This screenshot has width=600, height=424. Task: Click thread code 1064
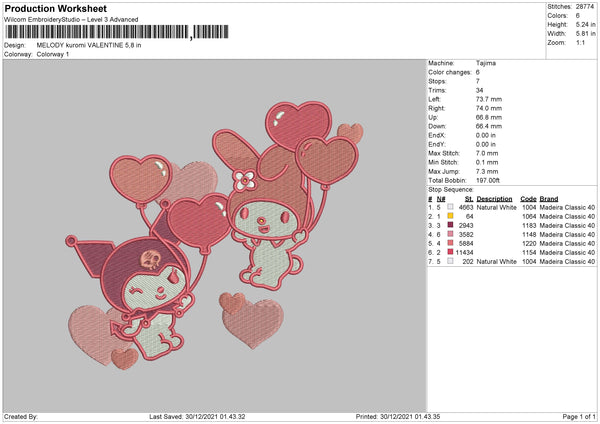[x=529, y=216]
